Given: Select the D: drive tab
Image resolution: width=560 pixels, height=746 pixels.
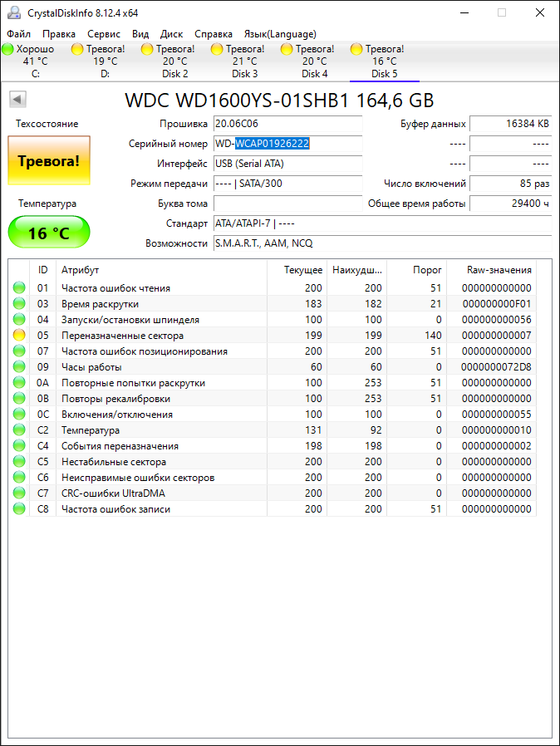Looking at the screenshot, I should [106, 61].
